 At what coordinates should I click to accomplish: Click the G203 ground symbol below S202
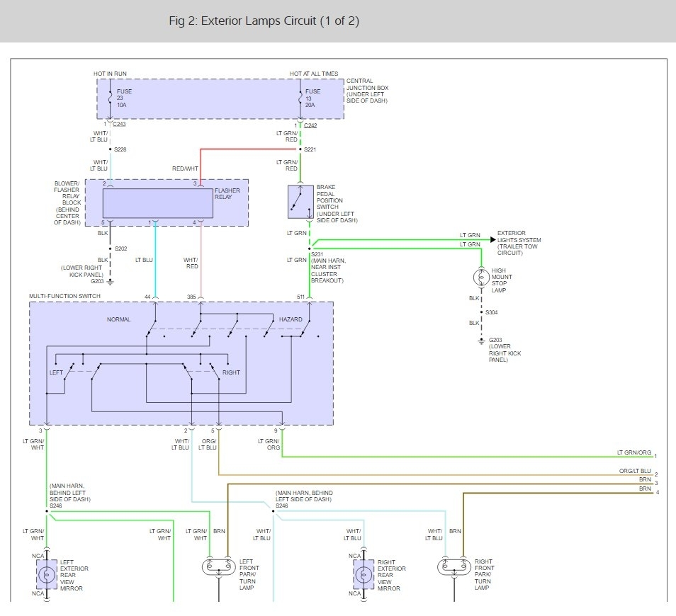(x=109, y=283)
